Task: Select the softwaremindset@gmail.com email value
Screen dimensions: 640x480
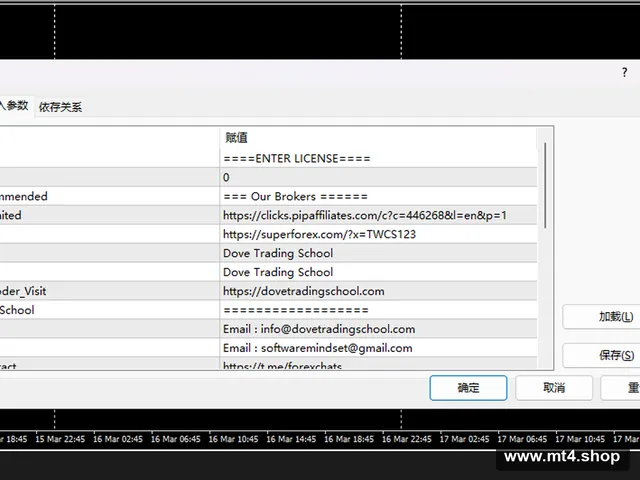Action: coord(378,348)
